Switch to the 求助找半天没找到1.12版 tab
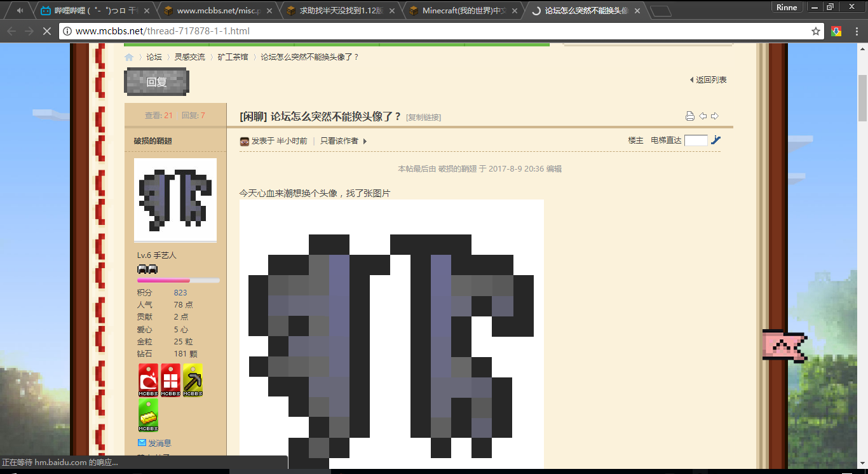868x474 pixels. coord(340,11)
